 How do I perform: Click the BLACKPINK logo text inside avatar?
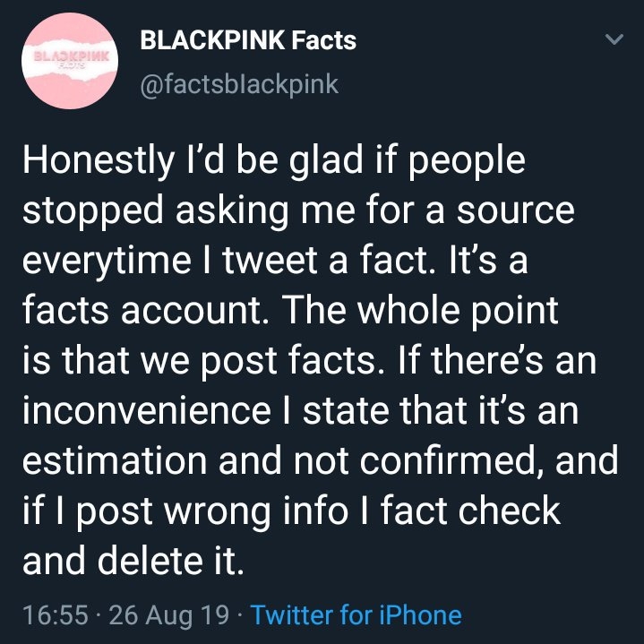click(71, 56)
